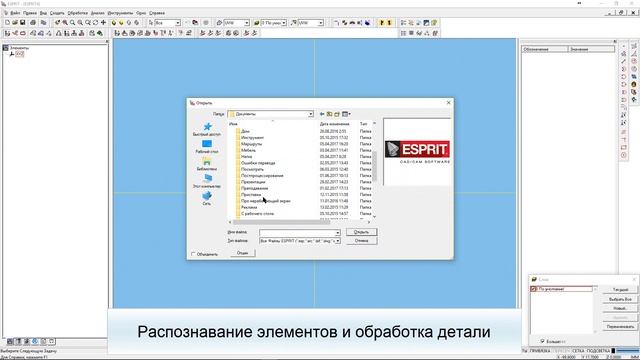Click Выбрать Все button in layers panel
Viewport: 640px width, 360px height.
pos(620,299)
